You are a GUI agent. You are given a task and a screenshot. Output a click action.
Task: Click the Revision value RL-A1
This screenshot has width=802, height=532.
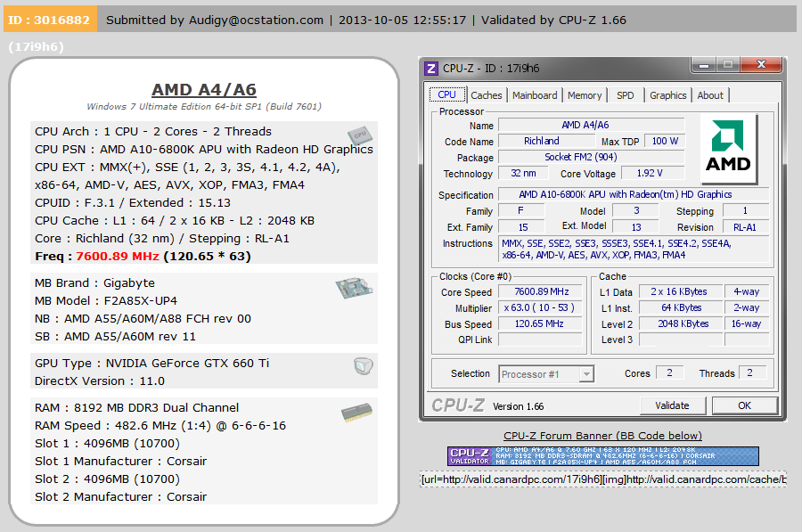[x=745, y=227]
